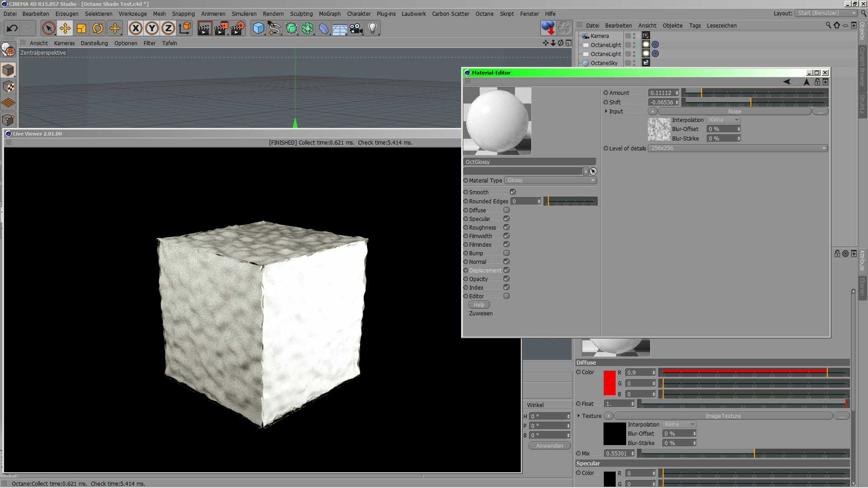The height and width of the screenshot is (488, 868).
Task: Select the Rotate tool icon
Action: pos(98,28)
